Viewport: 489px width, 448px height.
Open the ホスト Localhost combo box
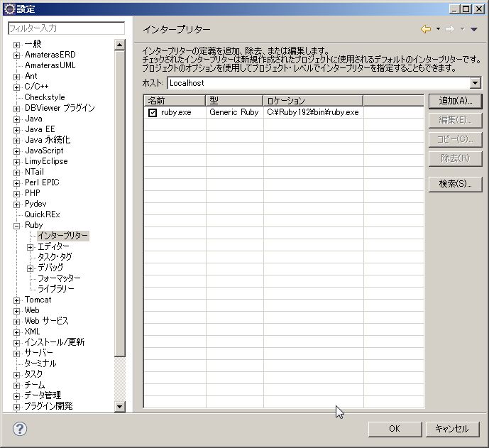pyautogui.click(x=324, y=83)
